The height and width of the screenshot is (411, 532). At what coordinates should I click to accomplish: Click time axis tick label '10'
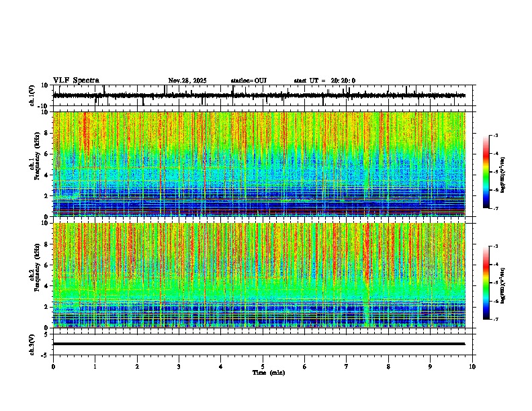pyautogui.click(x=472, y=367)
